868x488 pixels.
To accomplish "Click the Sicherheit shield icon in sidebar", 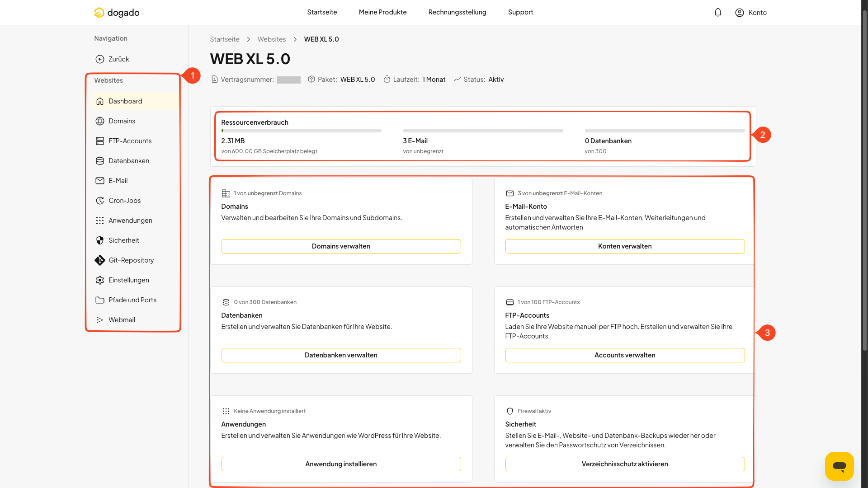I will [x=100, y=240].
